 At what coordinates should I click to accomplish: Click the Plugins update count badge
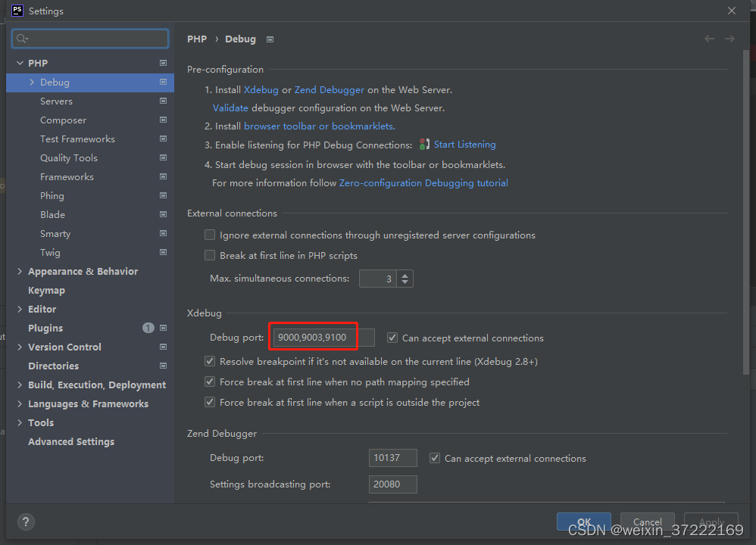[x=148, y=328]
